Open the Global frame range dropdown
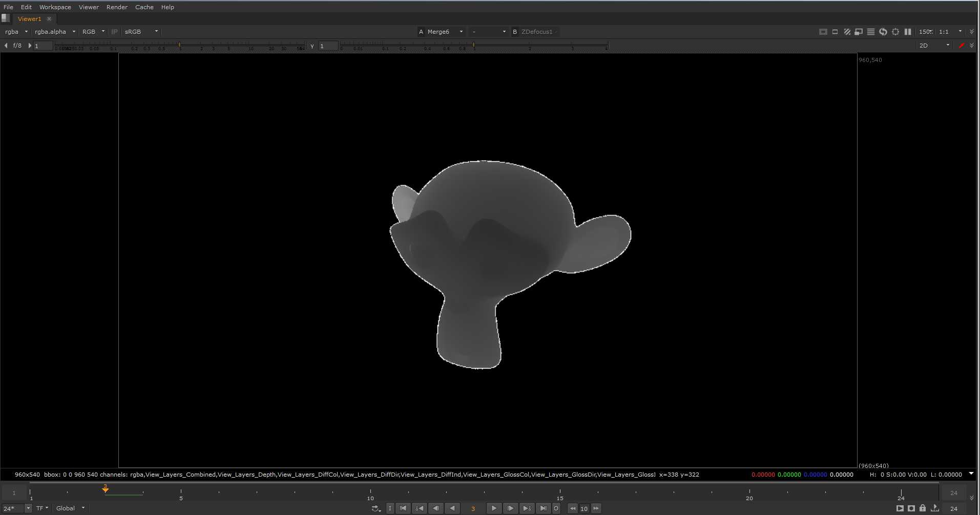The width and height of the screenshot is (980, 515). pyautogui.click(x=70, y=508)
